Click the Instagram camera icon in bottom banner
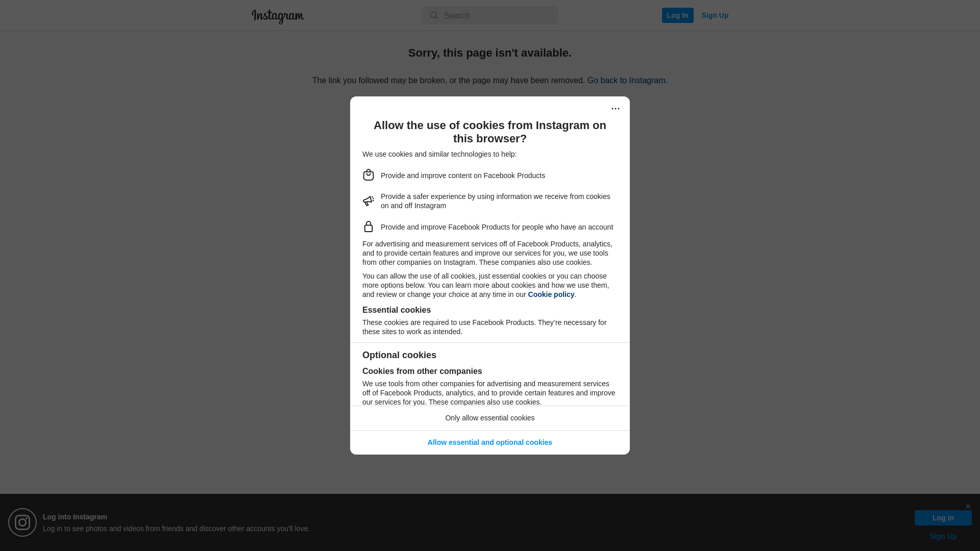 pos(22,522)
